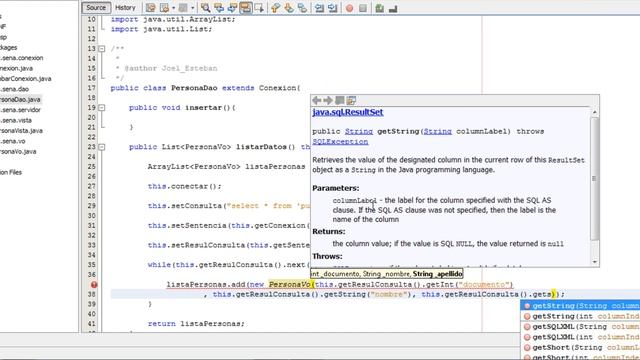This screenshot has width=640, height=360.
Task: Collapse the insertar method fold at line 19
Action: (102, 108)
